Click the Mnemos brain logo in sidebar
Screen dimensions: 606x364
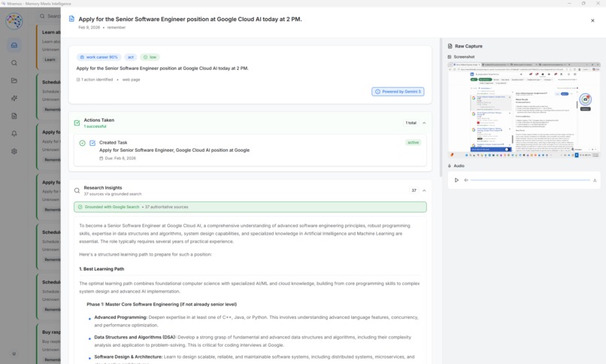click(x=14, y=20)
